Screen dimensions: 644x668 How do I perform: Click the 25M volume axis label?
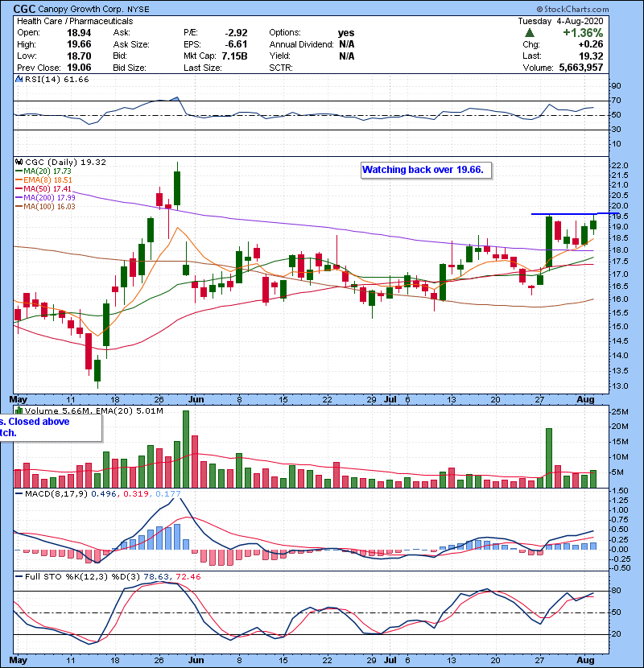(x=620, y=412)
